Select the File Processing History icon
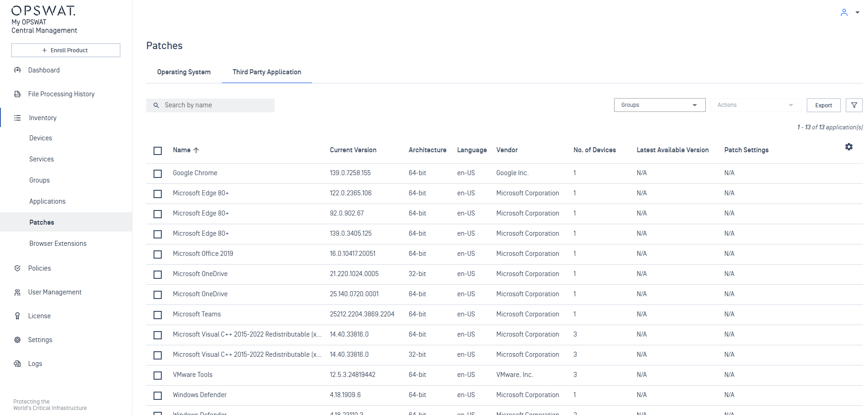The width and height of the screenshot is (868, 415). tap(17, 94)
